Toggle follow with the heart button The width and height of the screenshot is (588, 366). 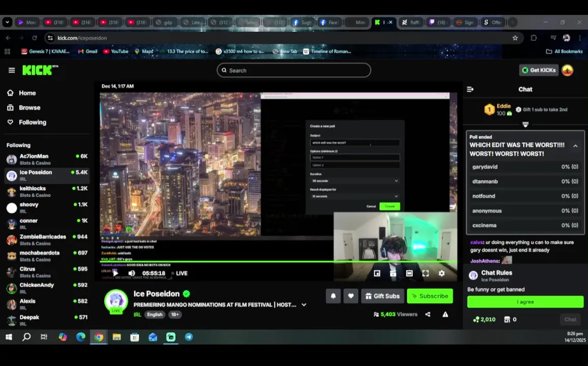click(351, 296)
